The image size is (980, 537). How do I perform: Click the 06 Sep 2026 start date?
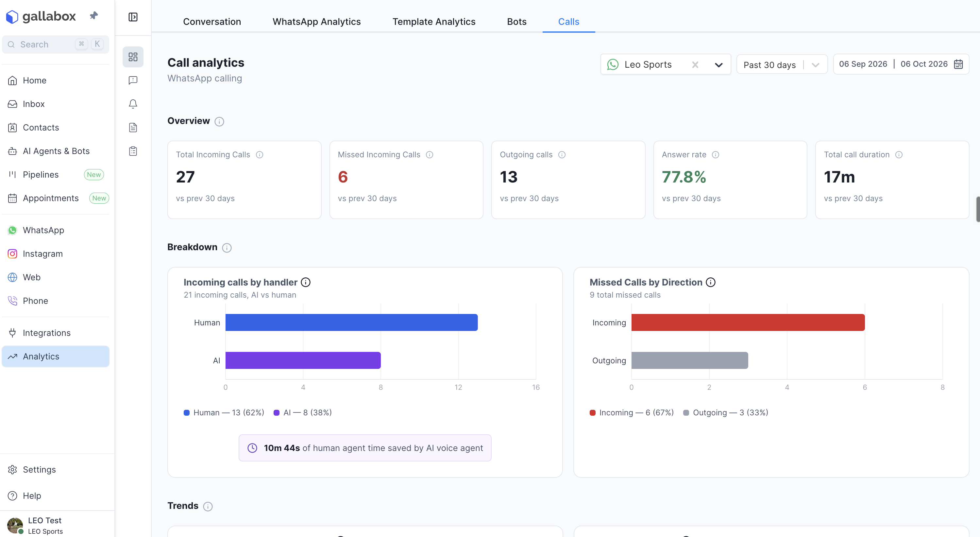coord(863,64)
